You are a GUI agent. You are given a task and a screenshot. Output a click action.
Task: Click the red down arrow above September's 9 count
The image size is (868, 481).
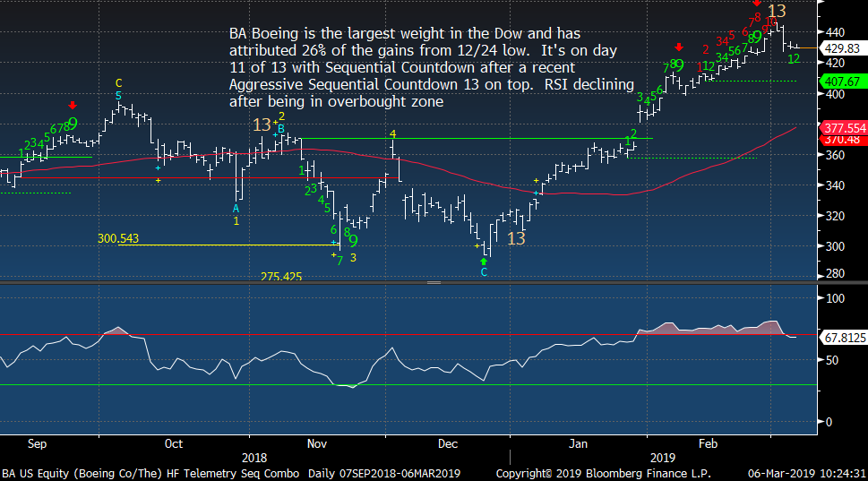click(x=72, y=105)
